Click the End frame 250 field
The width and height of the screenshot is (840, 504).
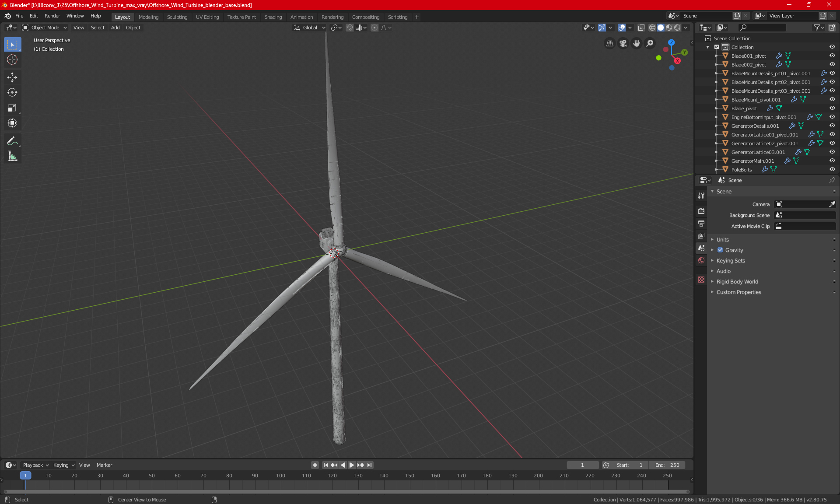click(667, 465)
